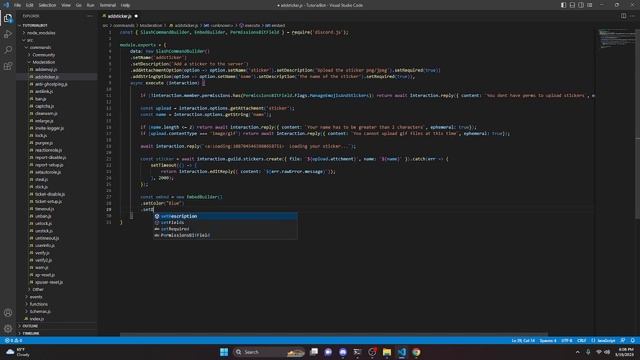Open the File menu

coord(18,5)
